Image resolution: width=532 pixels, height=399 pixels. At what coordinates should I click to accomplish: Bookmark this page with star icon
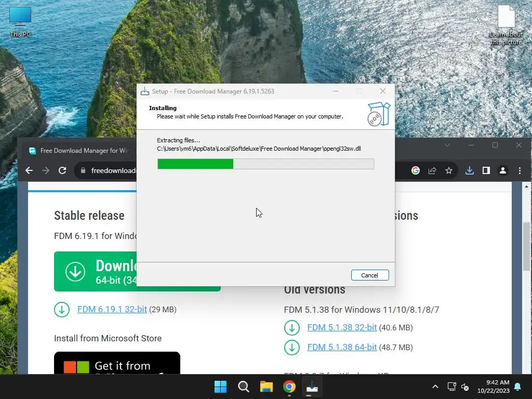tap(449, 170)
